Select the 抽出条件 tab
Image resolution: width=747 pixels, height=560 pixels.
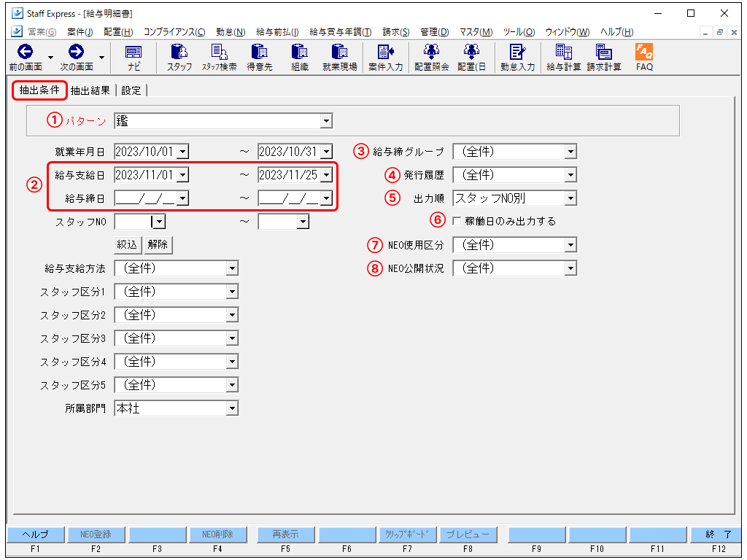pyautogui.click(x=39, y=90)
